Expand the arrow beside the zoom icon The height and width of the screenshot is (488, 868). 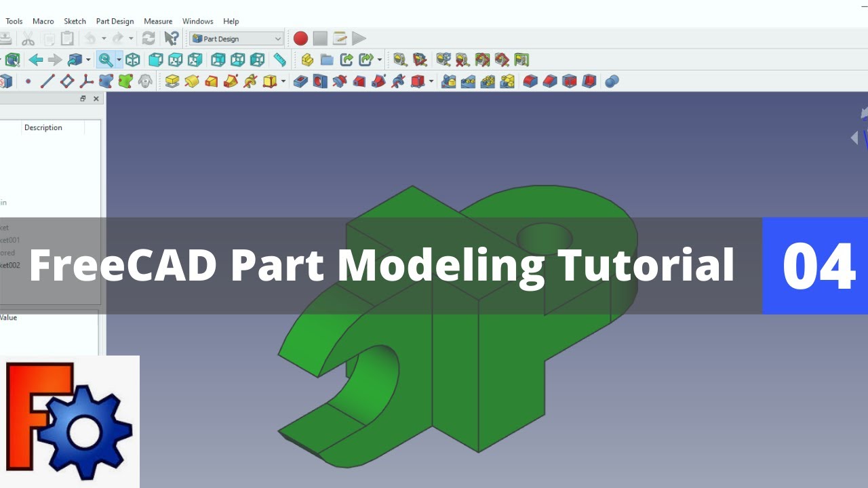click(x=119, y=60)
